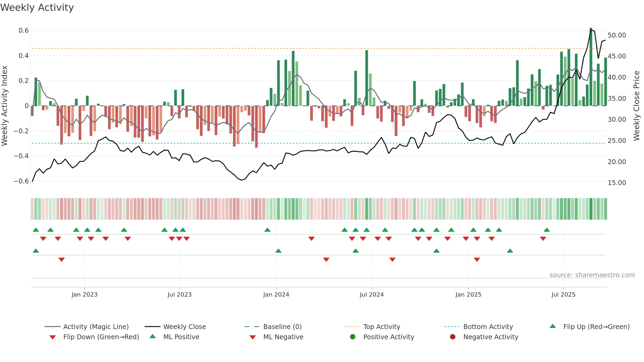This screenshot has width=644, height=362.
Task: Toggle the Weekly Close legend entry
Action: pos(175,327)
